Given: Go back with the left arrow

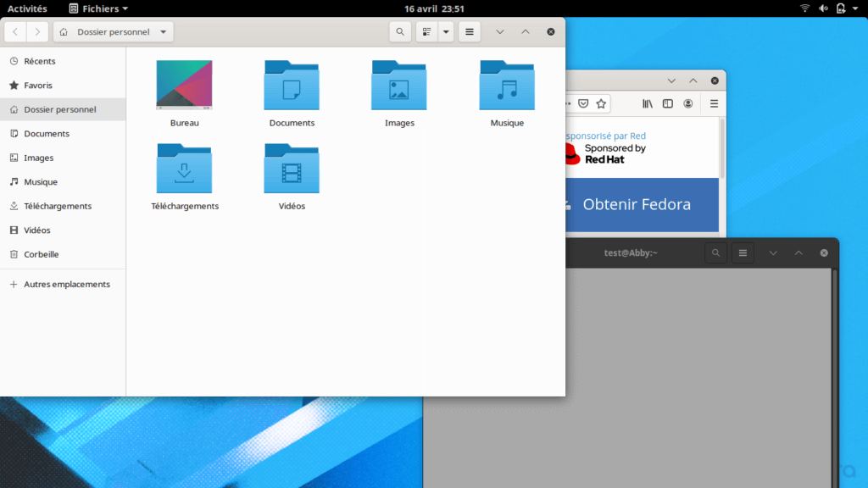Looking at the screenshot, I should click(15, 32).
